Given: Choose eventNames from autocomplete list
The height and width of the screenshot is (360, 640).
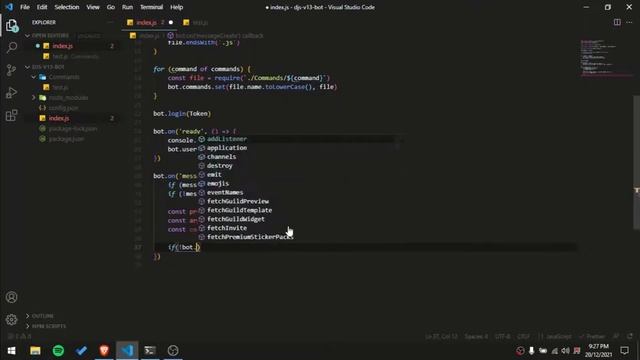Looking at the screenshot, I should 300,192.
